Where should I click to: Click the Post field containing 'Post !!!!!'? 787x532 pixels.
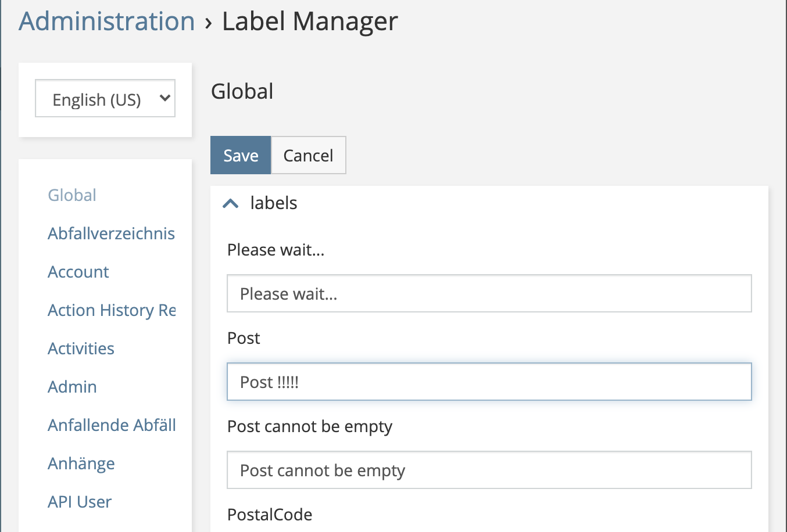pyautogui.click(x=489, y=382)
